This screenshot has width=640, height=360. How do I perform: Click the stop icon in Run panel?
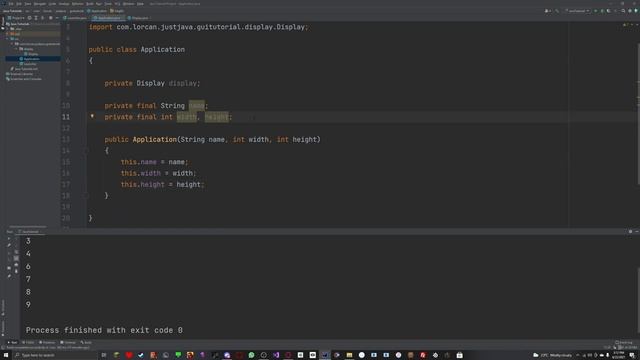pyautogui.click(x=9, y=253)
